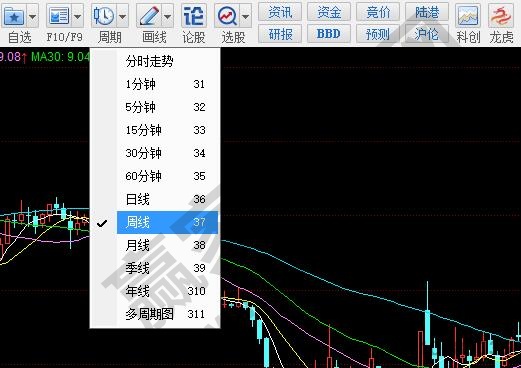Select the checked 周线 period option

167,222
